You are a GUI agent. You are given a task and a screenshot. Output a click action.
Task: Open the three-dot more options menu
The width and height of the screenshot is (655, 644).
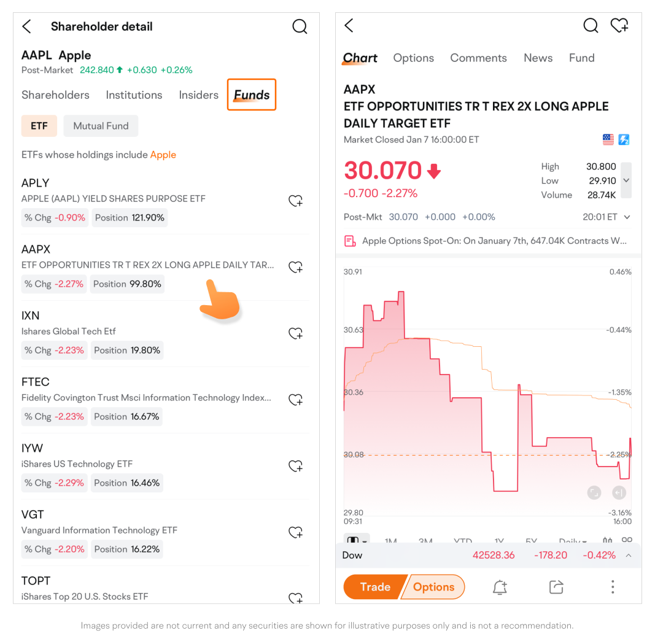(x=612, y=587)
